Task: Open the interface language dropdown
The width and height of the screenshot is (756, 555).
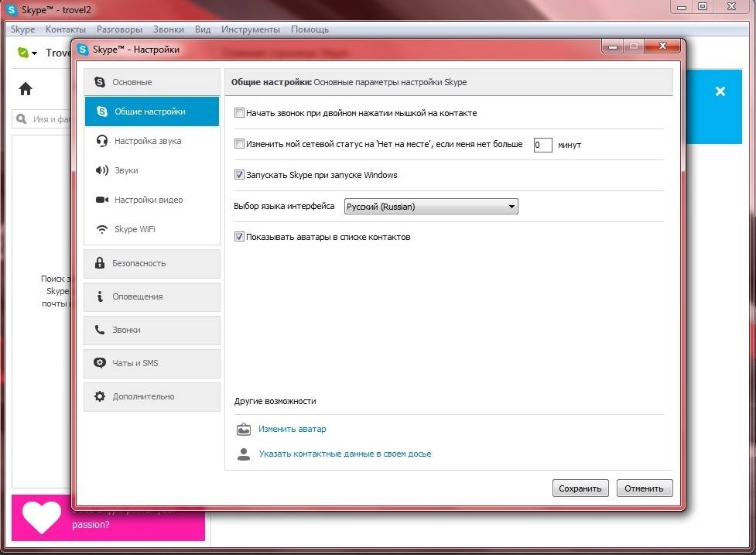Action: click(431, 207)
